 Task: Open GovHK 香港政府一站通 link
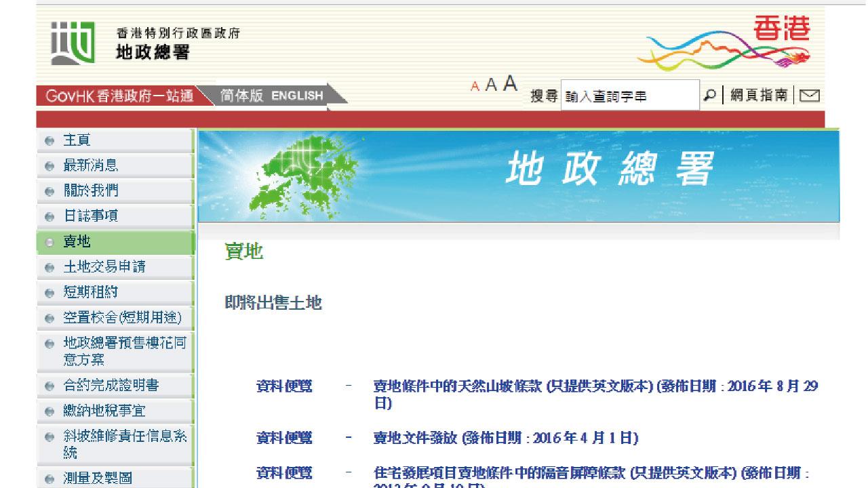(119, 96)
